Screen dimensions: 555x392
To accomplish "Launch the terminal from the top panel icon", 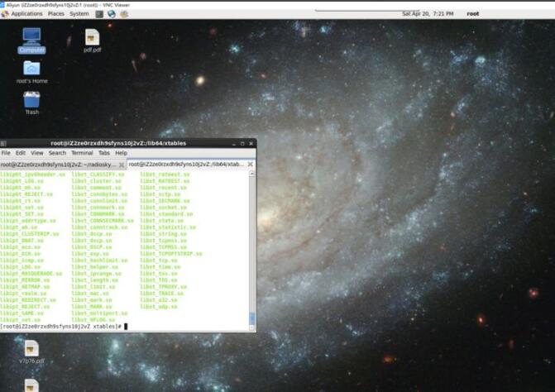I will pos(99,14).
